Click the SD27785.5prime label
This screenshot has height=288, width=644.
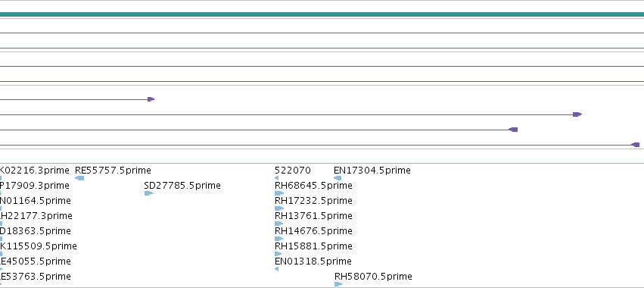(182, 186)
